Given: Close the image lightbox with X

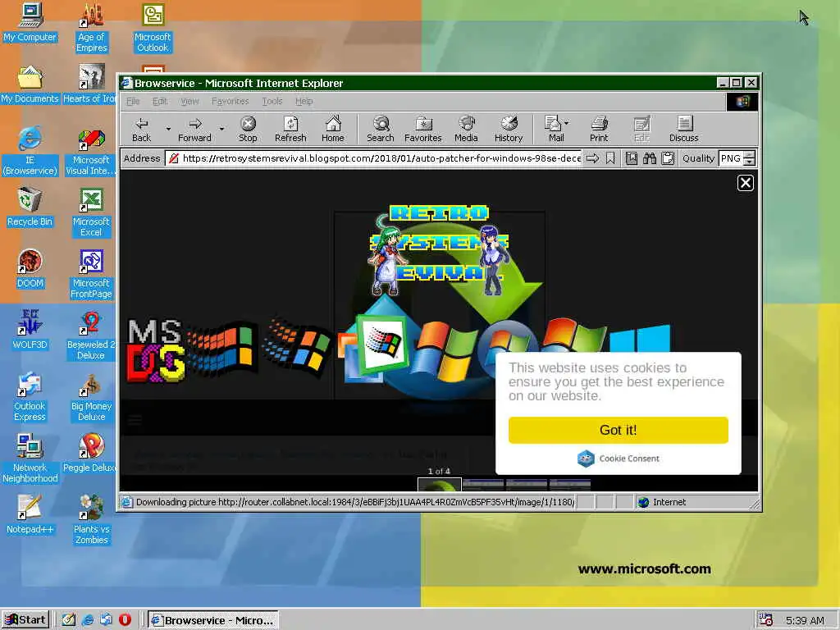Looking at the screenshot, I should click(745, 183).
